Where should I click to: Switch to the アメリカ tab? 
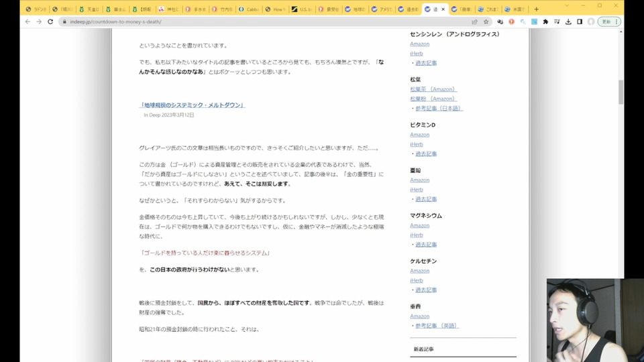(382, 9)
